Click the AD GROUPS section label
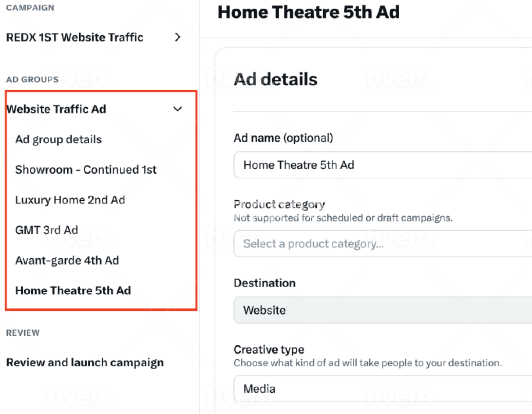This screenshot has width=532, height=414. coord(32,80)
